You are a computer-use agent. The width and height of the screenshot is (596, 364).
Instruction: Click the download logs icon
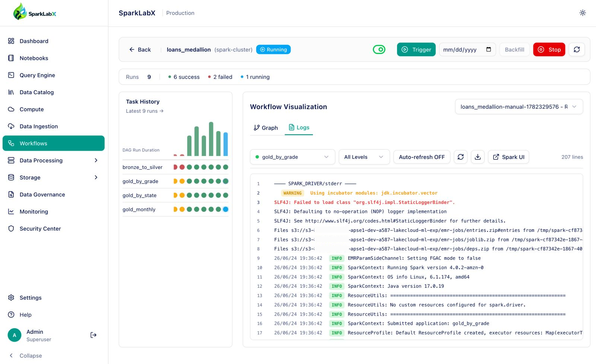(478, 157)
